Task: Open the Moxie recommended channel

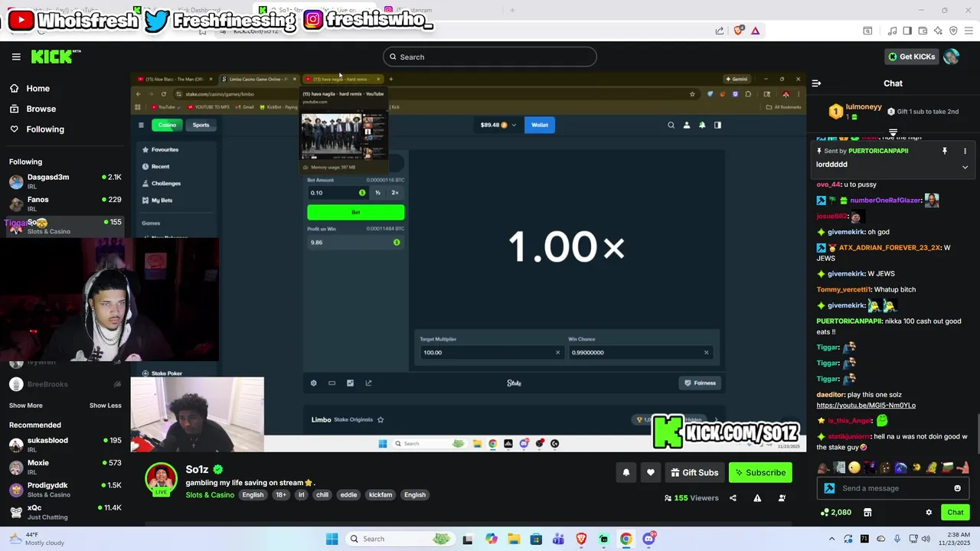Action: [x=65, y=467]
